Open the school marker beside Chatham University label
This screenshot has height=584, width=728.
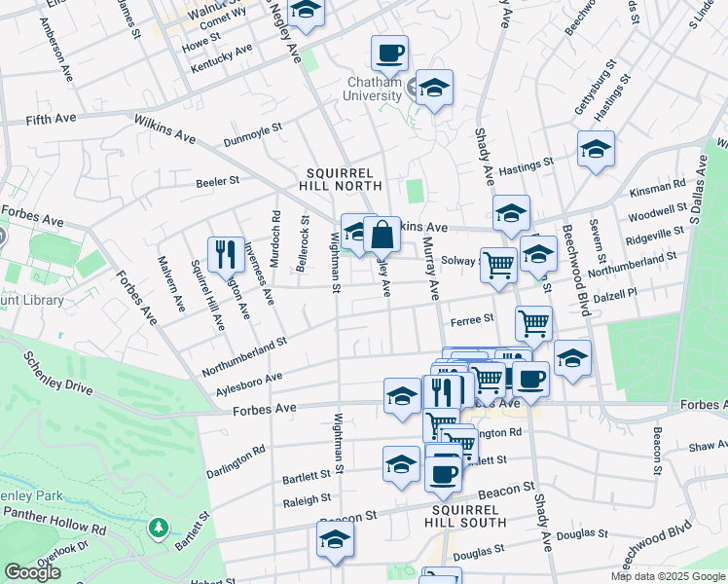(x=435, y=91)
